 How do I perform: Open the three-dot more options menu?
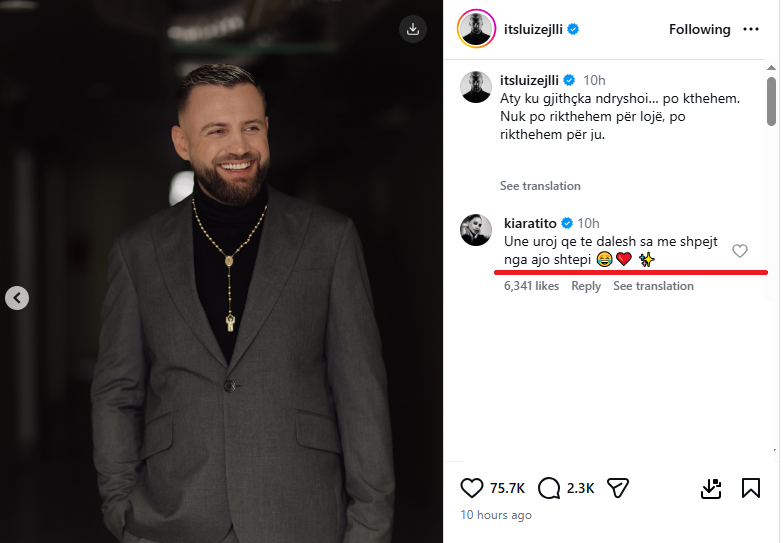point(751,30)
